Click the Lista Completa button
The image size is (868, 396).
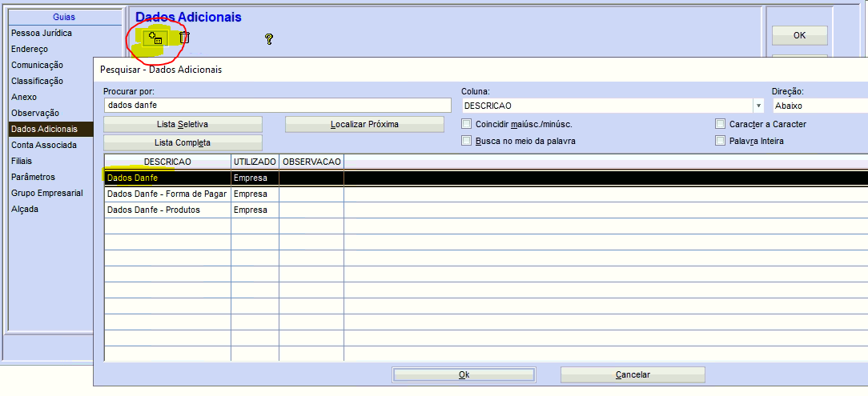[x=183, y=142]
